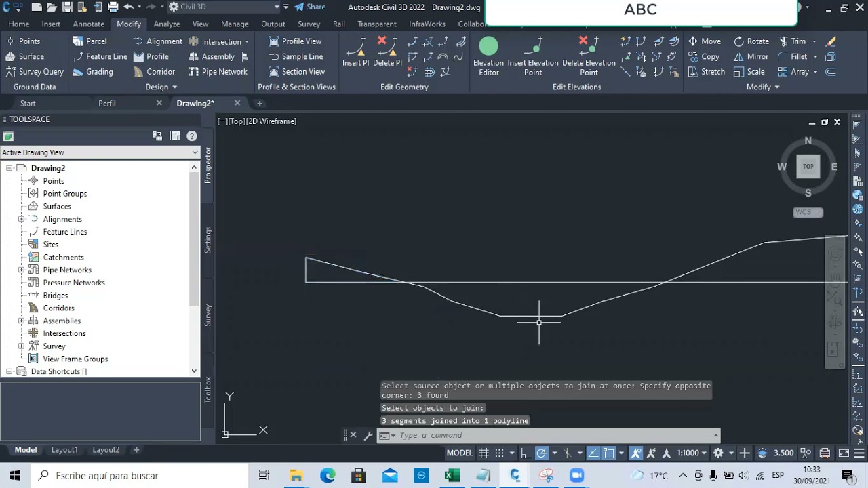Click the Share button
This screenshot has height=488, width=868.
310,7
